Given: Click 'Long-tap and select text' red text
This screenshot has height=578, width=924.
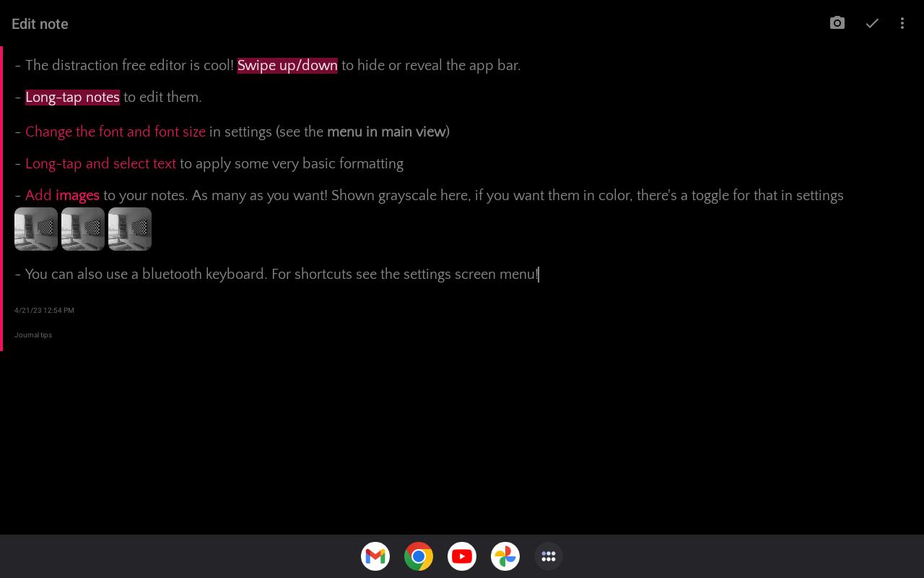Looking at the screenshot, I should point(100,163).
